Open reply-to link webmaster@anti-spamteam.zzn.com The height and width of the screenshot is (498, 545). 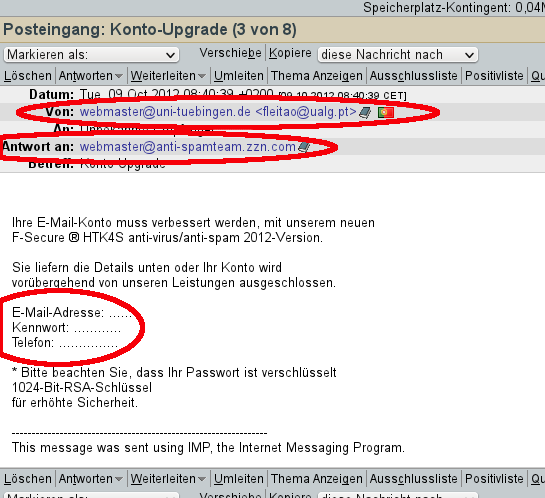coord(188,147)
